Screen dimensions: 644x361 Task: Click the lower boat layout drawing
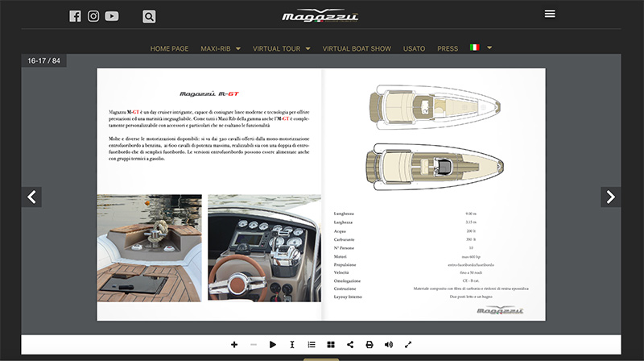435,167
